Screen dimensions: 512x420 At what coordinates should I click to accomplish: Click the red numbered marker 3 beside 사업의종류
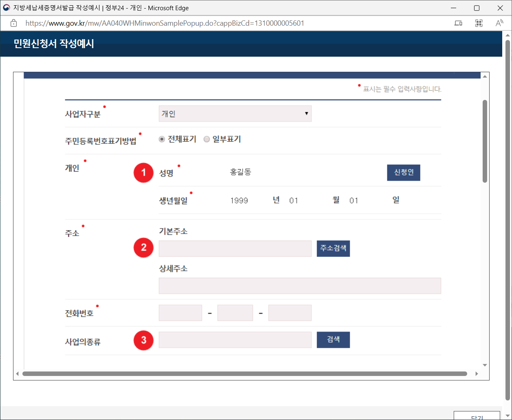coord(143,340)
